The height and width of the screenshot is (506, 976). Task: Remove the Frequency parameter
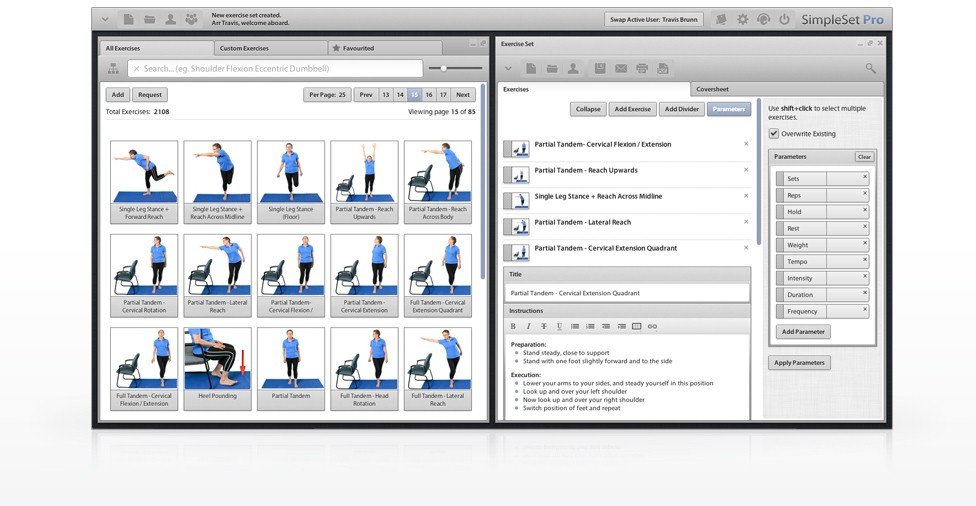865,309
